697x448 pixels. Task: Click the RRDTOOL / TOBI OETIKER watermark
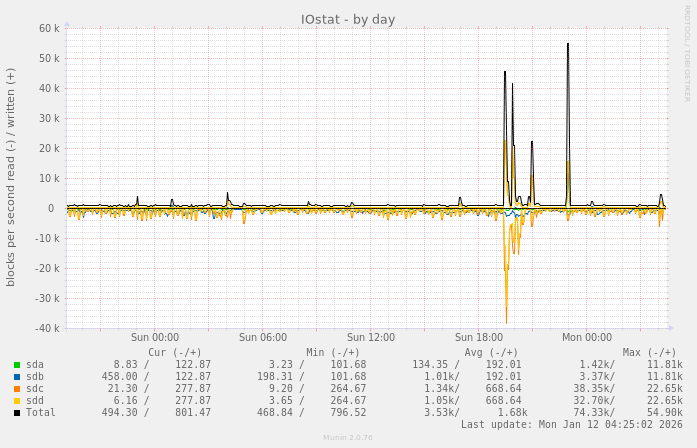click(x=687, y=54)
